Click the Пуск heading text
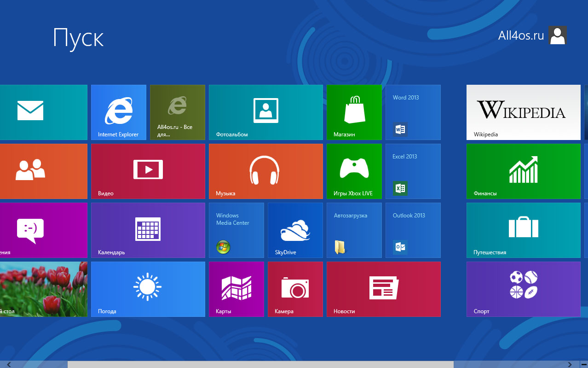This screenshot has width=588, height=368. tap(78, 38)
